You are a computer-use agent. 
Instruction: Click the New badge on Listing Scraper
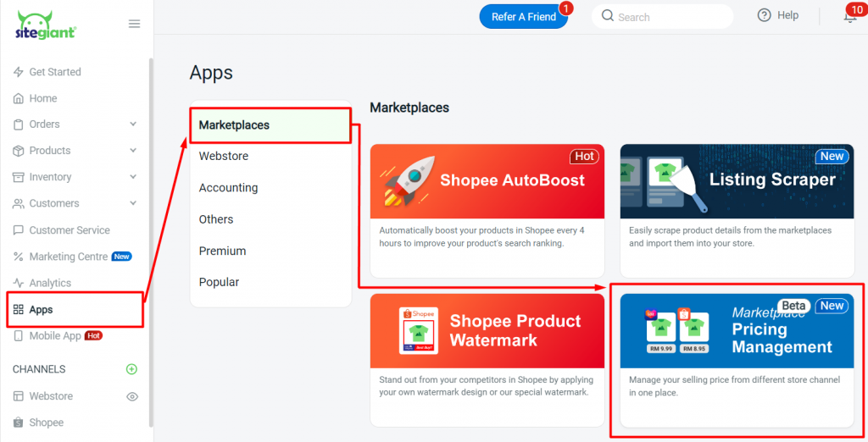(x=832, y=157)
